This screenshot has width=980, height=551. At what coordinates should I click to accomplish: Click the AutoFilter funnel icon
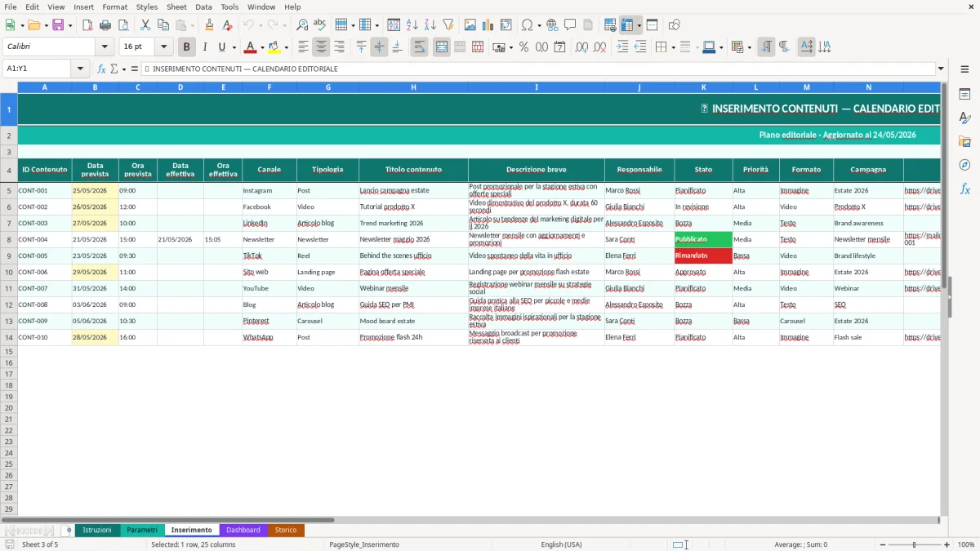[x=448, y=25]
